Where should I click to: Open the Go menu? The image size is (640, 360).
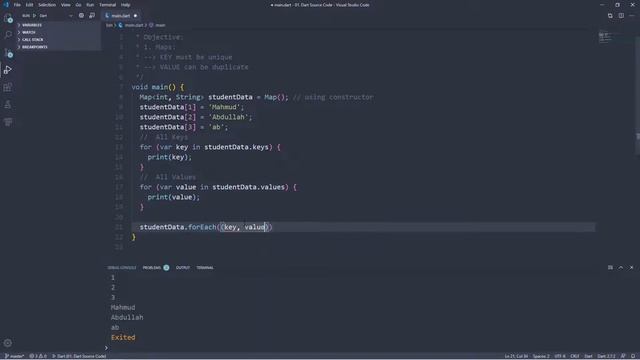[x=78, y=5]
